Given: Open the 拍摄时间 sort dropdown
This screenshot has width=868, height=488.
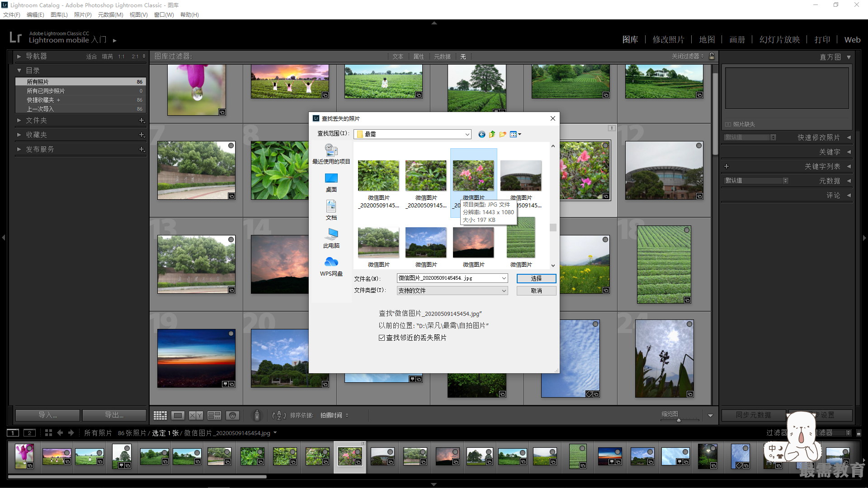Looking at the screenshot, I should click(x=334, y=415).
